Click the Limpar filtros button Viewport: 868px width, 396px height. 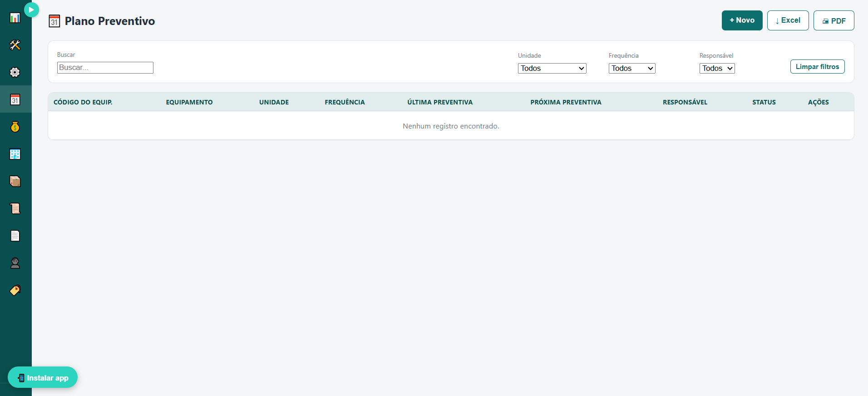coord(817,67)
